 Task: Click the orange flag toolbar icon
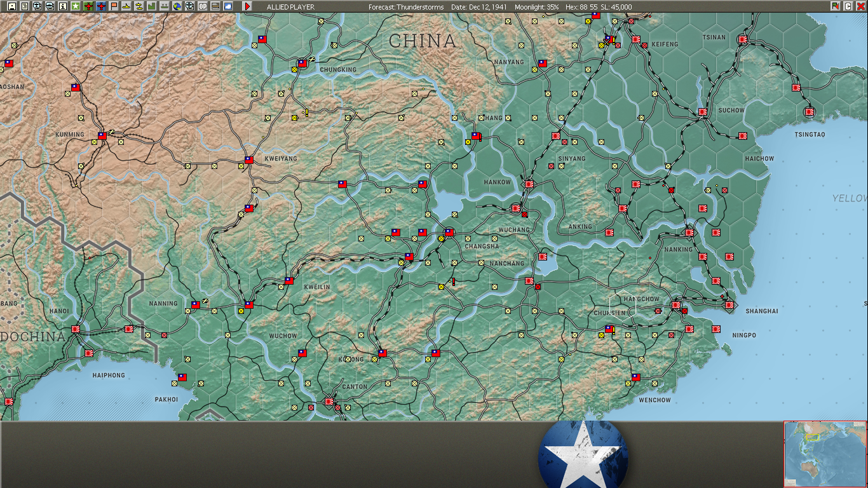(114, 6)
